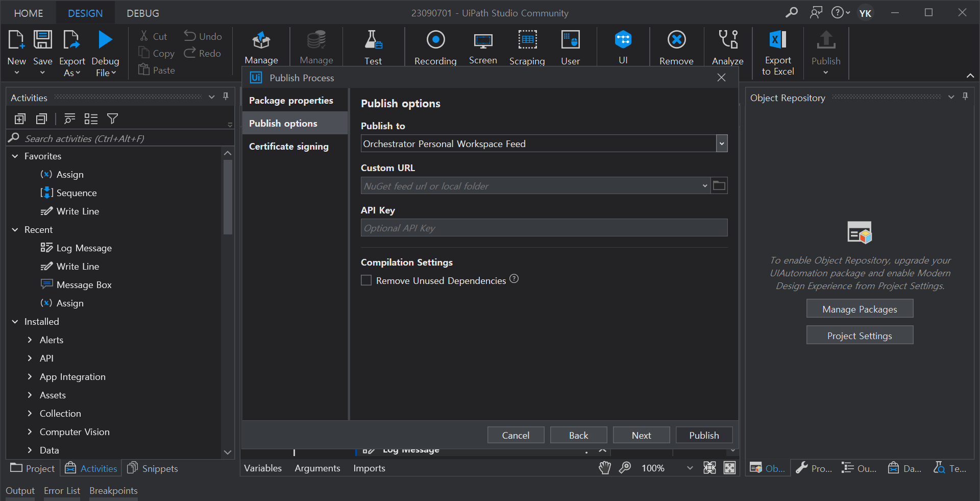Open the Publish to dropdown
The image size is (980, 501).
coord(722,144)
